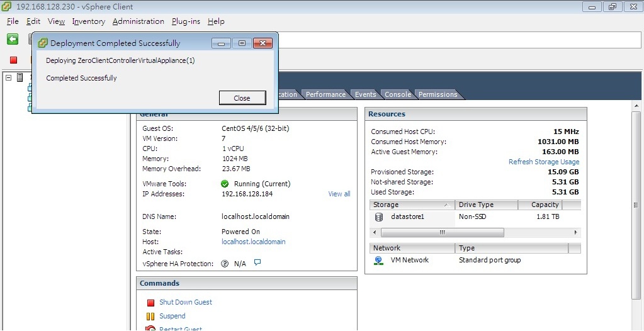
Task: Click vSphere Client title bar logo
Action: click(6, 6)
